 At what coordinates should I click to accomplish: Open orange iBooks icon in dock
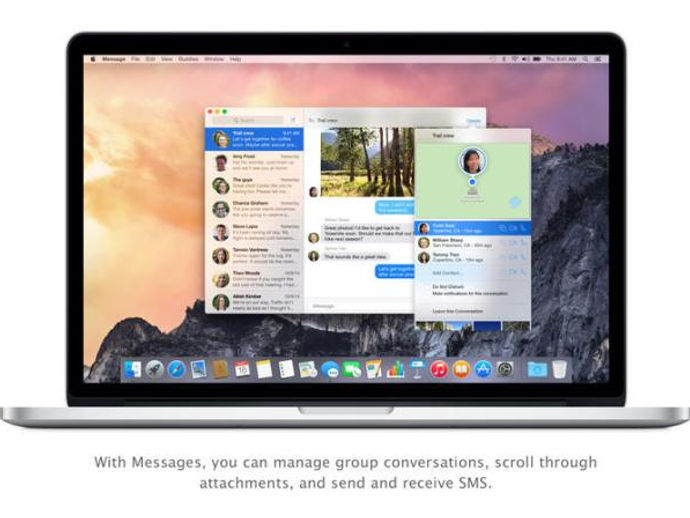461,369
